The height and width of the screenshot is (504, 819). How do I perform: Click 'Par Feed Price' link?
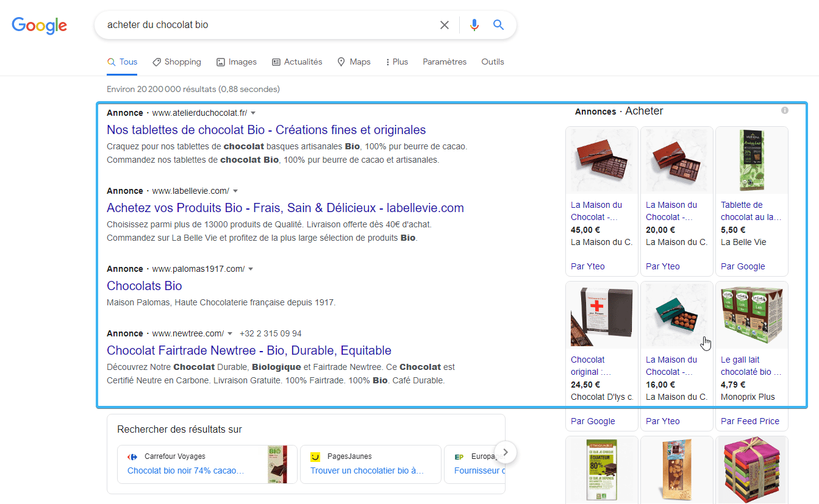[750, 421]
